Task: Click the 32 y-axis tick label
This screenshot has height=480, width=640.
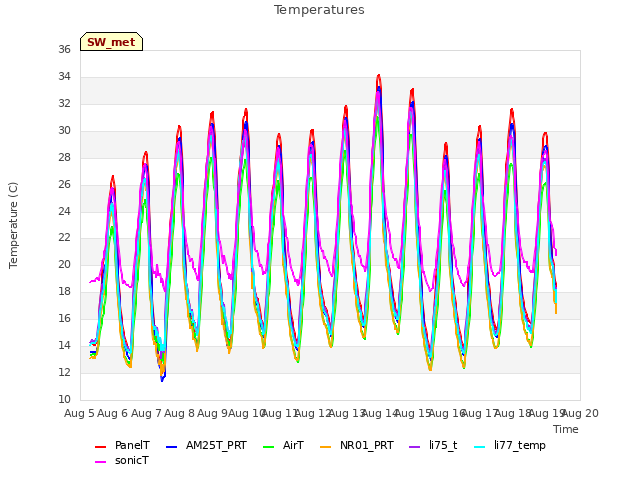Action: [64, 103]
